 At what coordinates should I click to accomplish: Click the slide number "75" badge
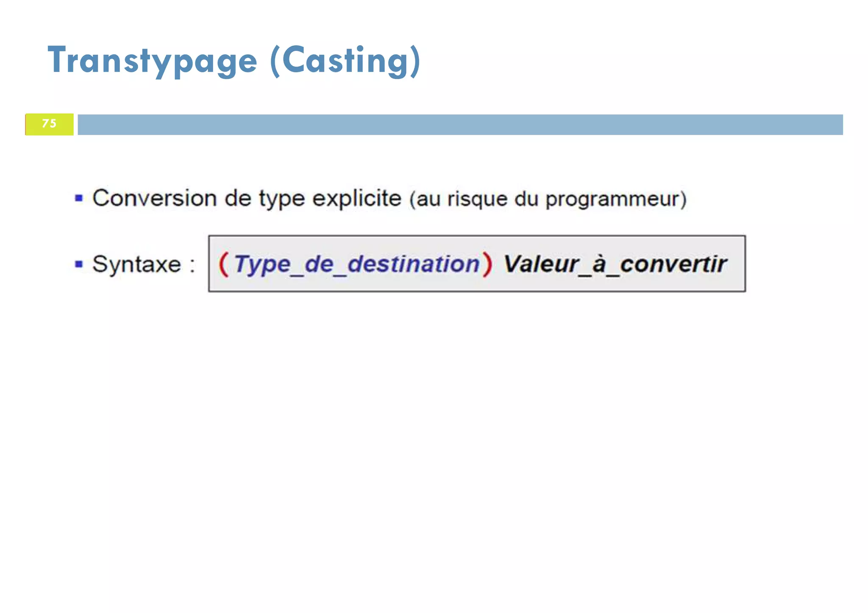click(50, 124)
